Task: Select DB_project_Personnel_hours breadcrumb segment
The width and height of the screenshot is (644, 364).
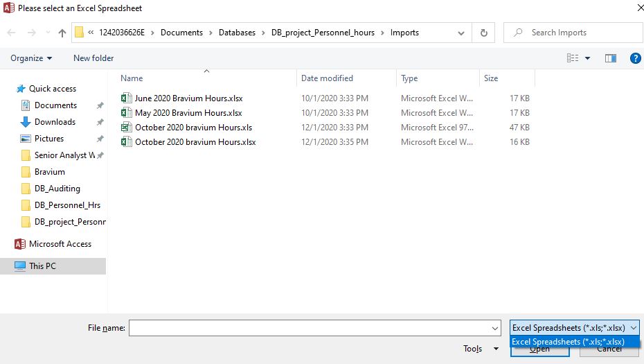Action: tap(323, 33)
